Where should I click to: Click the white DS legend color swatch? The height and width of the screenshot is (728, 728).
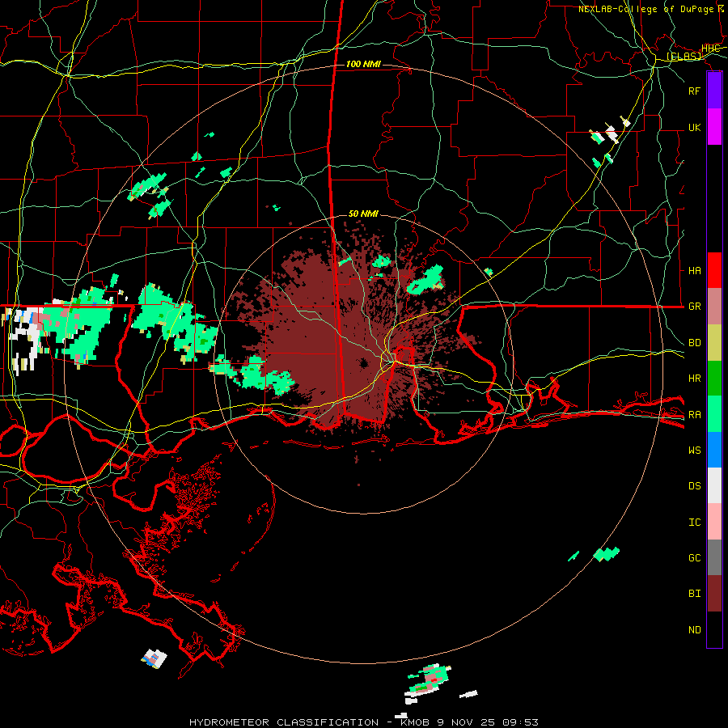(x=714, y=485)
